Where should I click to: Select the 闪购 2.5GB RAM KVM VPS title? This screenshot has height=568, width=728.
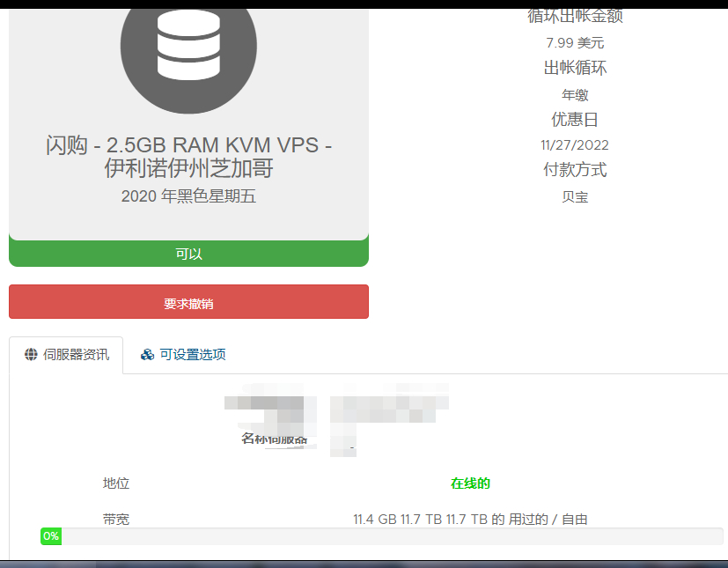pyautogui.click(x=188, y=157)
